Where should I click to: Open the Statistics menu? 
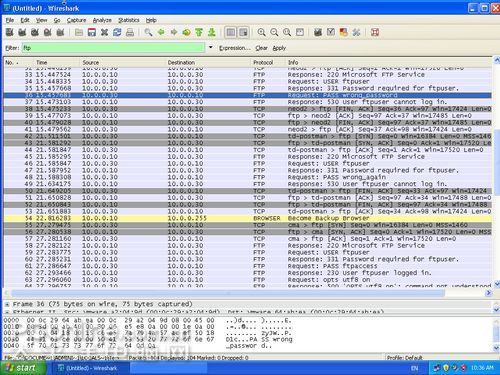click(x=129, y=20)
